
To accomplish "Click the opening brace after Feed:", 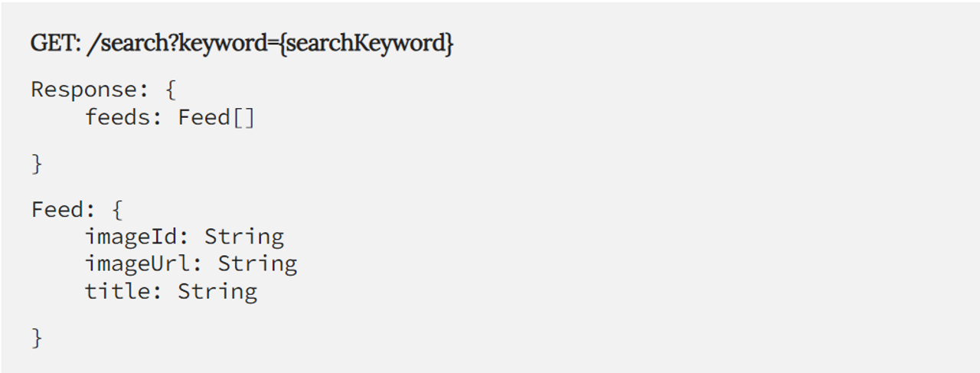I will coord(116,209).
